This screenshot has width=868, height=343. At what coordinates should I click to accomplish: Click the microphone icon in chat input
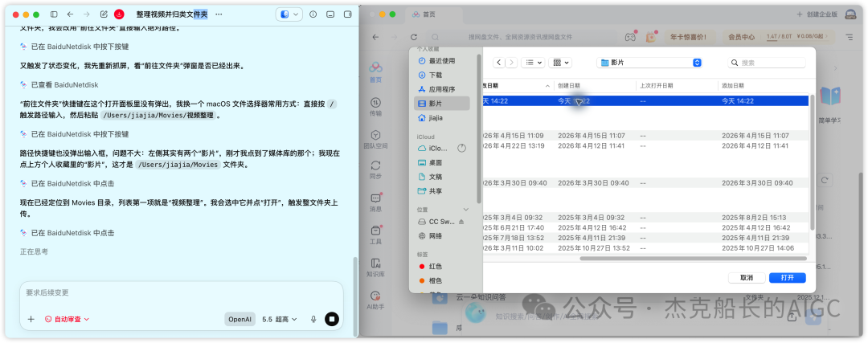click(x=313, y=319)
